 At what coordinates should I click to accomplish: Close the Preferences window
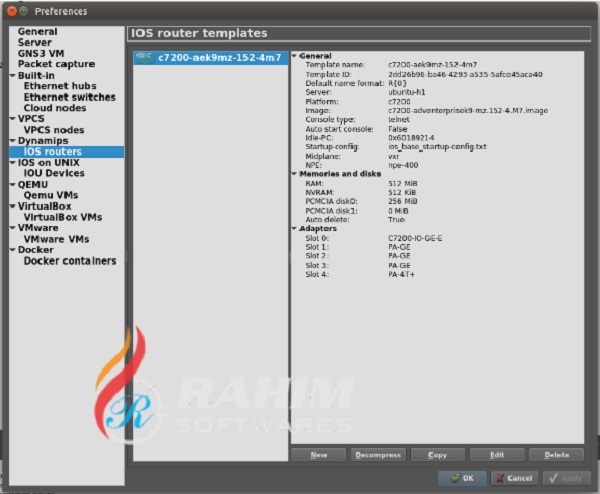coord(11,11)
